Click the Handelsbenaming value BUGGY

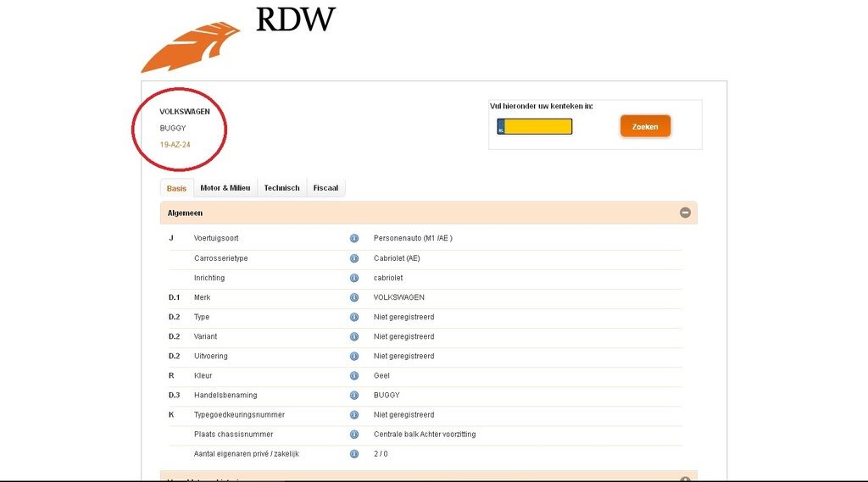tap(387, 395)
